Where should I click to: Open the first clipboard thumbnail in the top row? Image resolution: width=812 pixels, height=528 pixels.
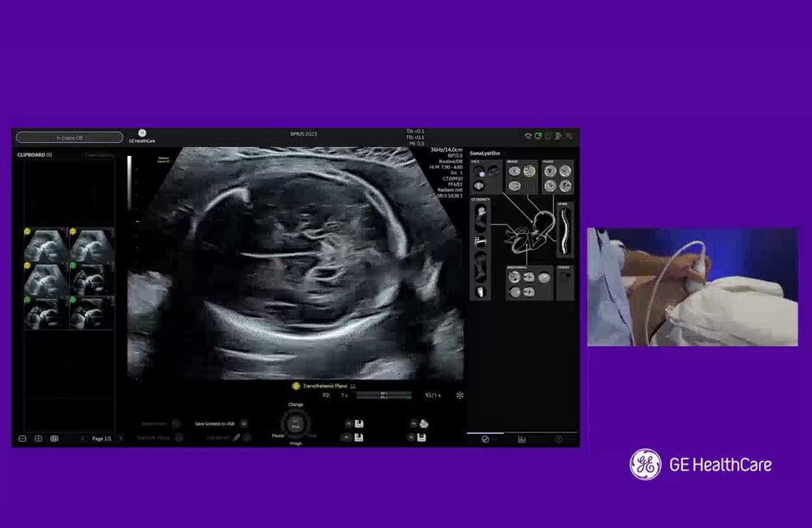(46, 245)
